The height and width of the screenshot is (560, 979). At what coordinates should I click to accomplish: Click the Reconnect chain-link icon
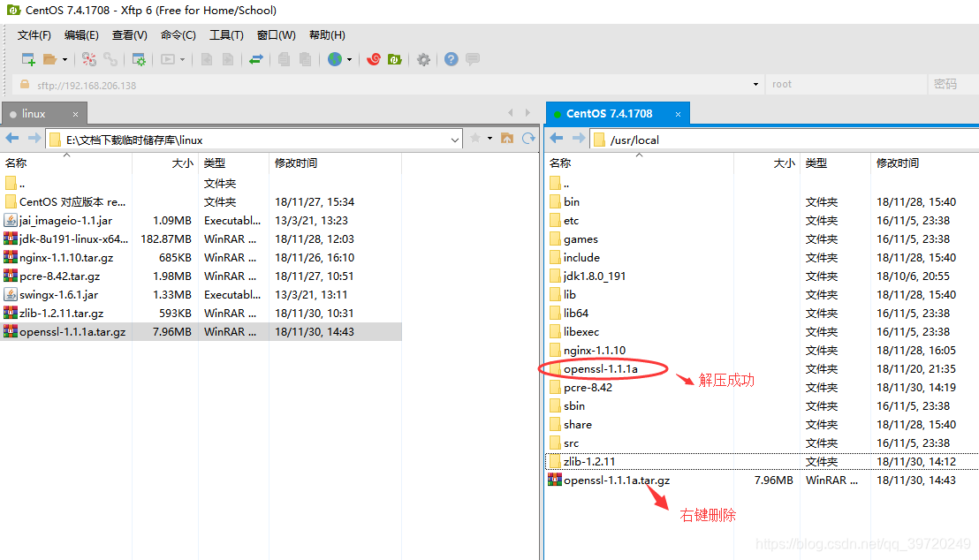pos(110,59)
